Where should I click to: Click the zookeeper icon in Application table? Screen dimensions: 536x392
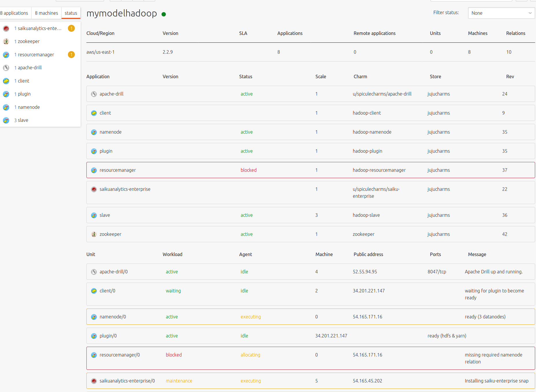tap(94, 234)
